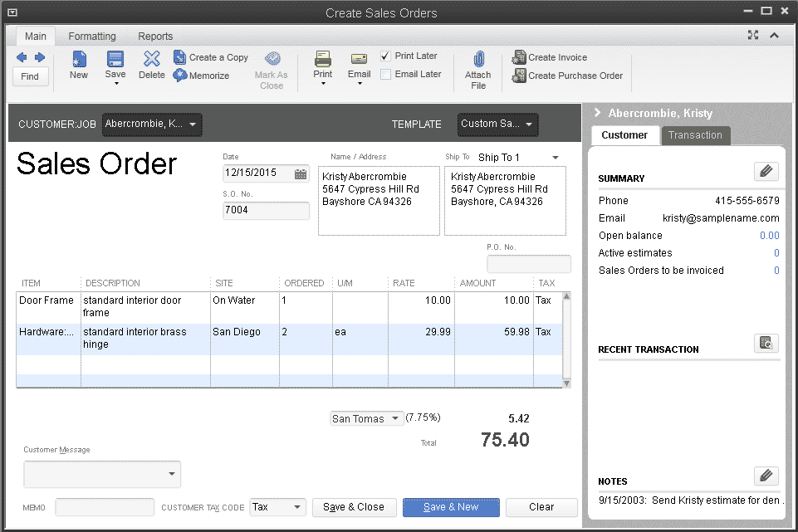Click the Print printer icon

pos(323,58)
